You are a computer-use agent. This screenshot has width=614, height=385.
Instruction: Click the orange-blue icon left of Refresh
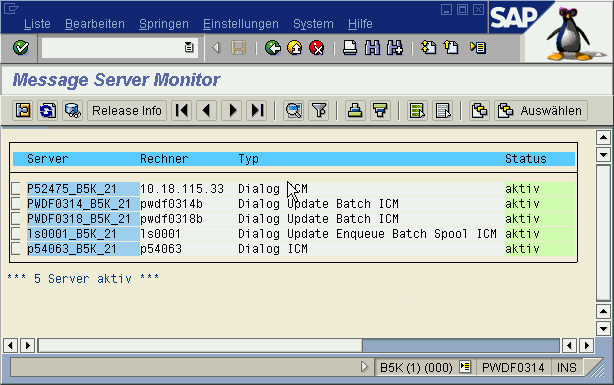[x=23, y=110]
